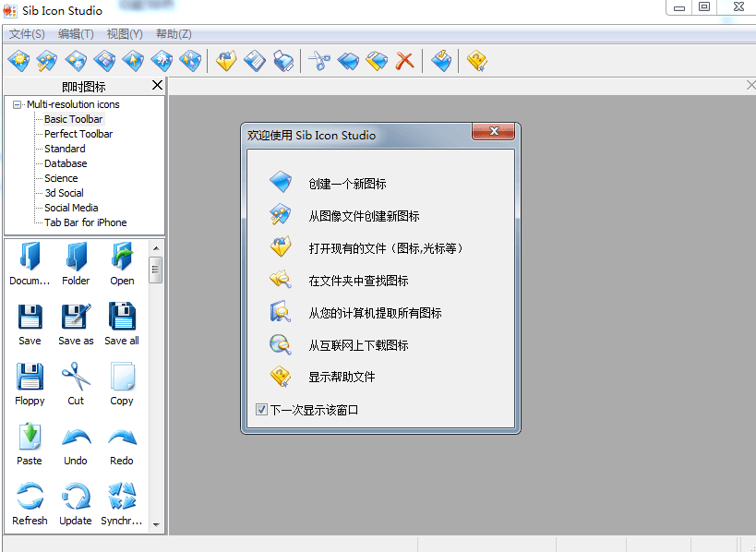The width and height of the screenshot is (756, 552).
Task: Click the save floppy toolbar icon
Action: [x=255, y=61]
